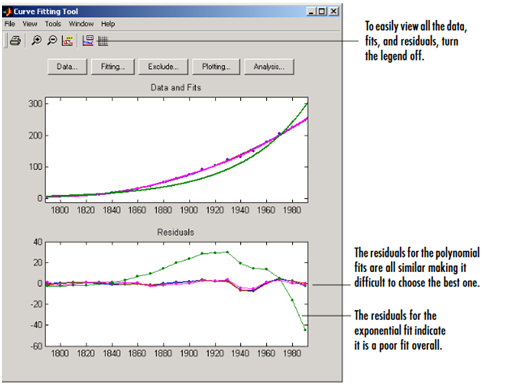Click the default axes limits icon
This screenshot has width=521, height=385.
tap(67, 41)
